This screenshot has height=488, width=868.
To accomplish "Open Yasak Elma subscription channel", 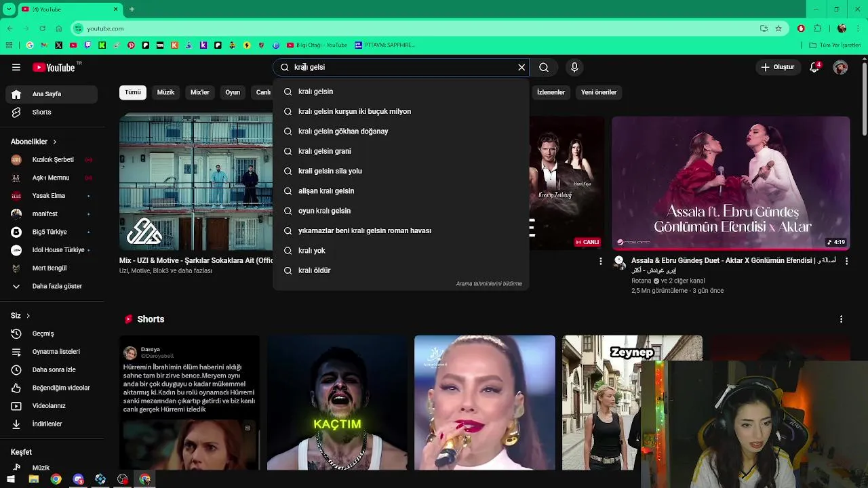I will pyautogui.click(x=52, y=196).
